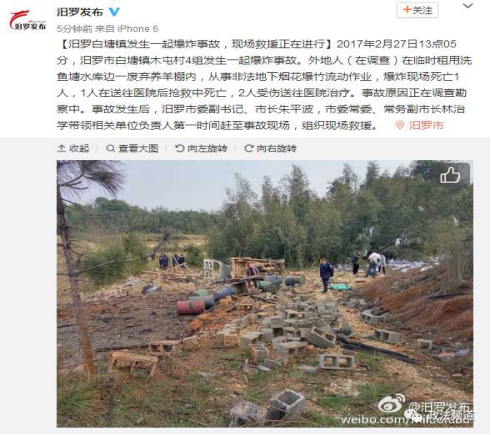Click the orange location pin icon

(x=400, y=125)
